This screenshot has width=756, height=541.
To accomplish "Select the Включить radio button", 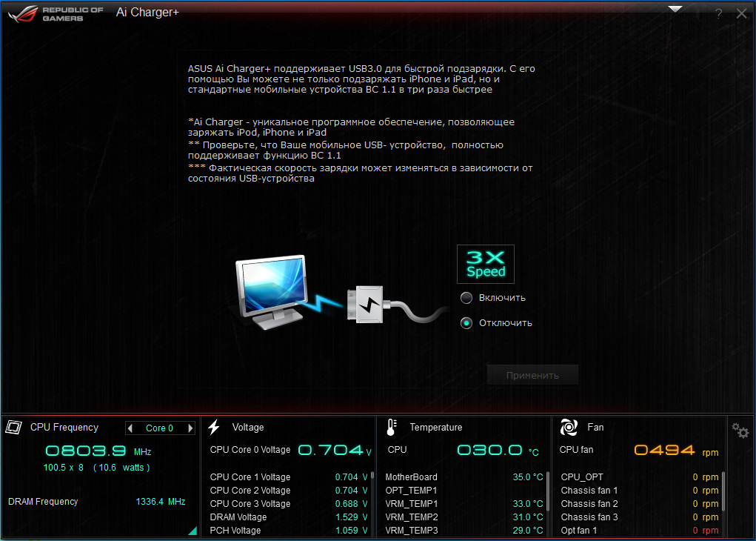I will [x=466, y=298].
